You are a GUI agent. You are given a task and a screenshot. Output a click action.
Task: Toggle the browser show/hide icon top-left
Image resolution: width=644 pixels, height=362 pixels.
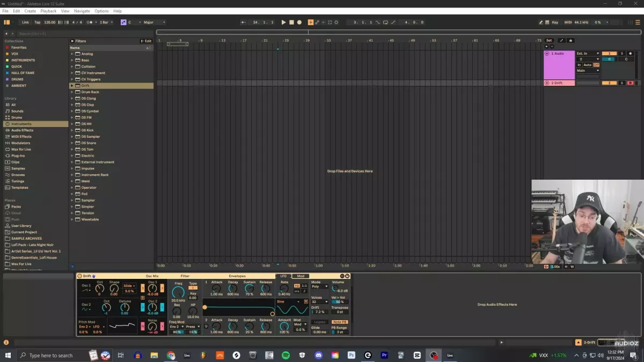point(7,23)
